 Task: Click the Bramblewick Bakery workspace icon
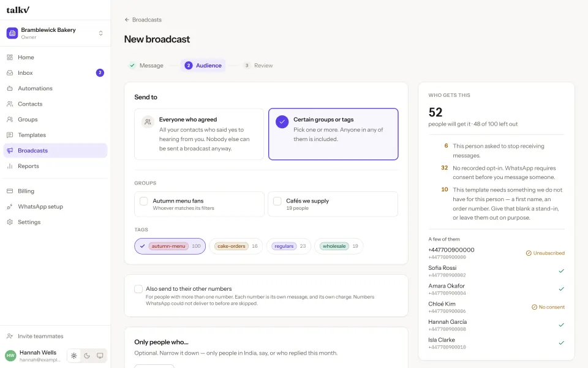[x=12, y=33]
